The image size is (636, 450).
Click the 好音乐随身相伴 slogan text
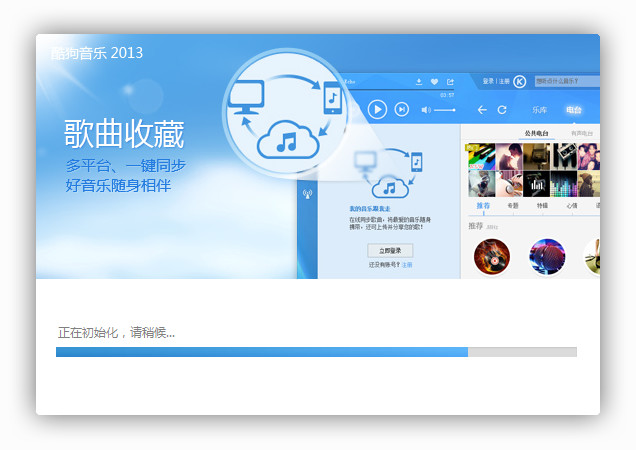tap(118, 185)
